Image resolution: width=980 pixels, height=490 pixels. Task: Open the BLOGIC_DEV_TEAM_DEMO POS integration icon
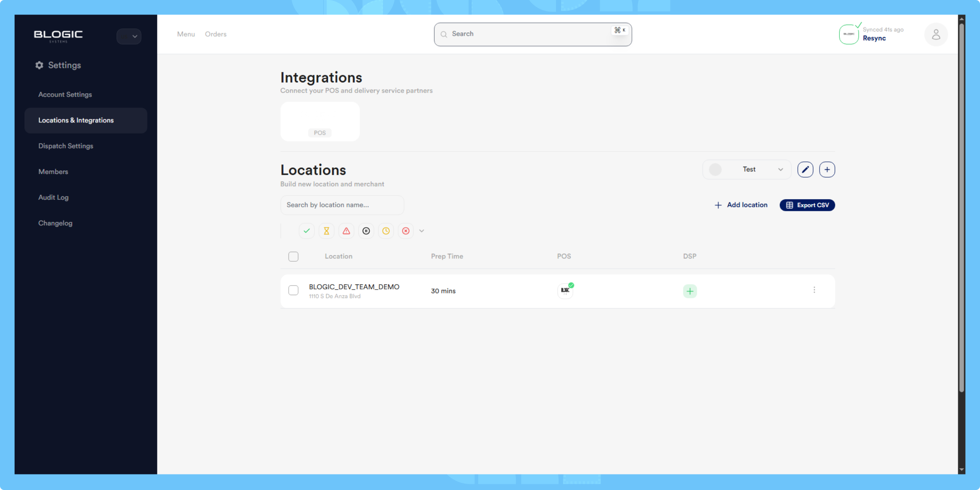[x=565, y=291]
